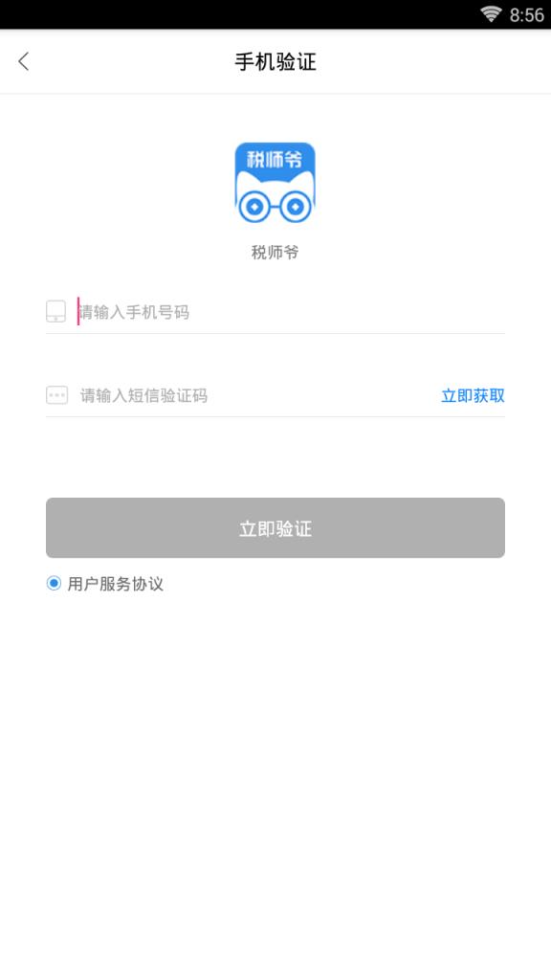Image resolution: width=551 pixels, height=980 pixels.
Task: Deselect the user service agreement radio
Action: coord(53,584)
